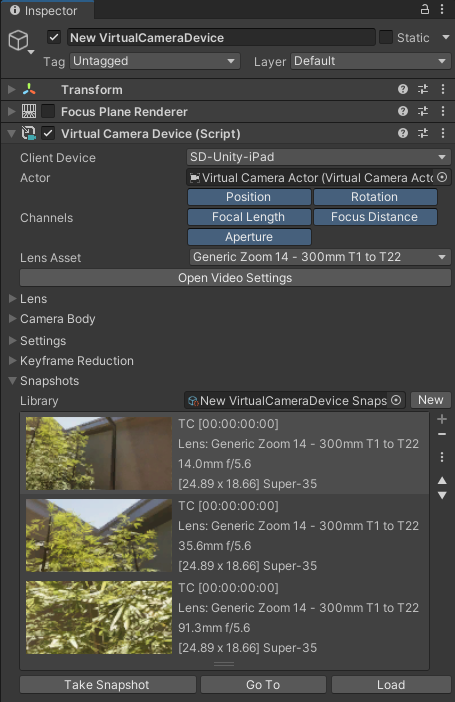Enable the Focus Plane Renderer checkbox
The image size is (455, 702).
tap(48, 111)
